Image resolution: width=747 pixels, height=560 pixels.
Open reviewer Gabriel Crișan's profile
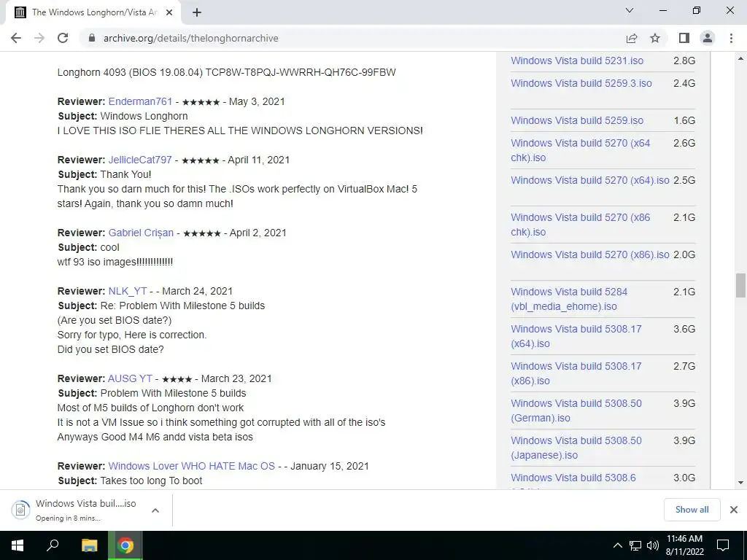pos(141,233)
